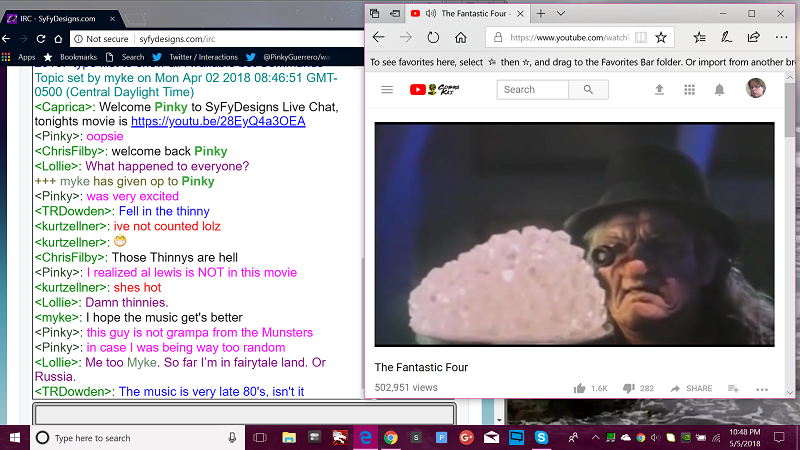This screenshot has width=800, height=450.
Task: Refresh the YouTube page in Edge
Action: (x=433, y=37)
